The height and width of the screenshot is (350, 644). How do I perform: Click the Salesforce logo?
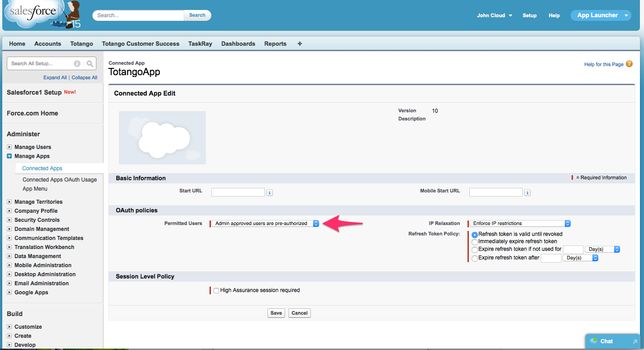tap(42, 14)
